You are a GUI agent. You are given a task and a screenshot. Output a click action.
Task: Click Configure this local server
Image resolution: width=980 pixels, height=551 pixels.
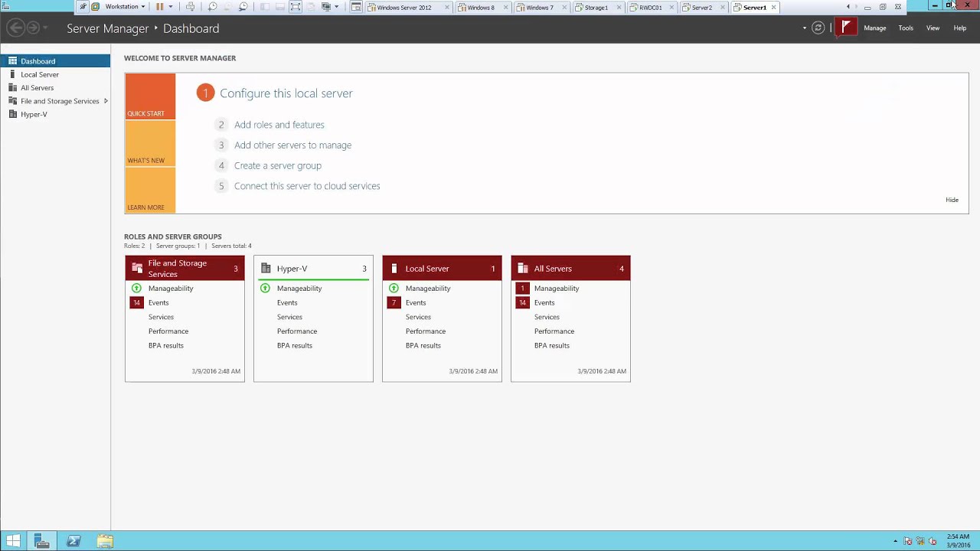click(286, 93)
